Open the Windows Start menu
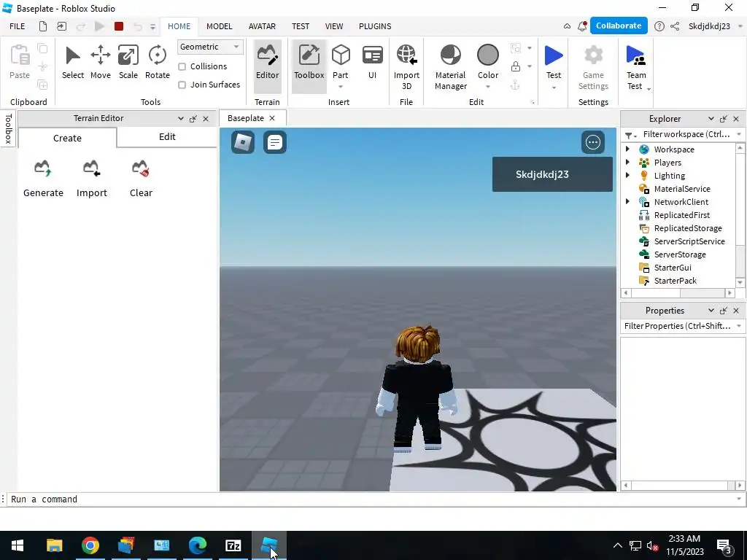The image size is (747, 560). tap(18, 545)
